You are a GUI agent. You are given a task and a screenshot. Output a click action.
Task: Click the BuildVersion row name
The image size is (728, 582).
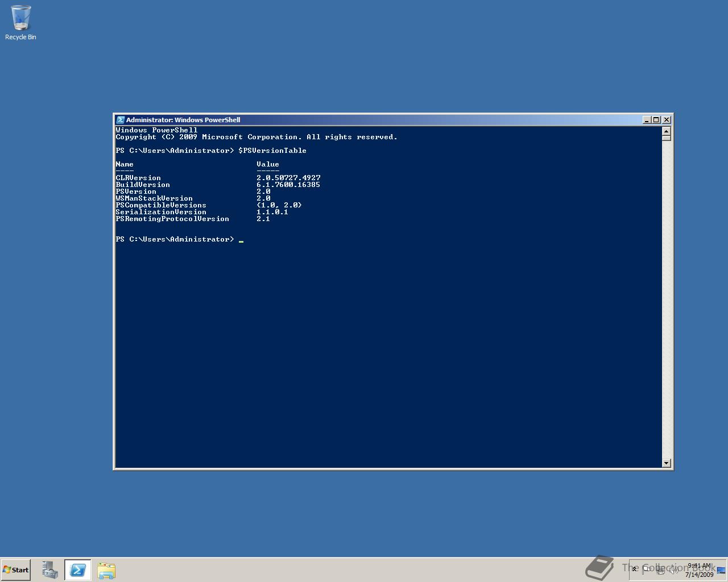(x=143, y=185)
